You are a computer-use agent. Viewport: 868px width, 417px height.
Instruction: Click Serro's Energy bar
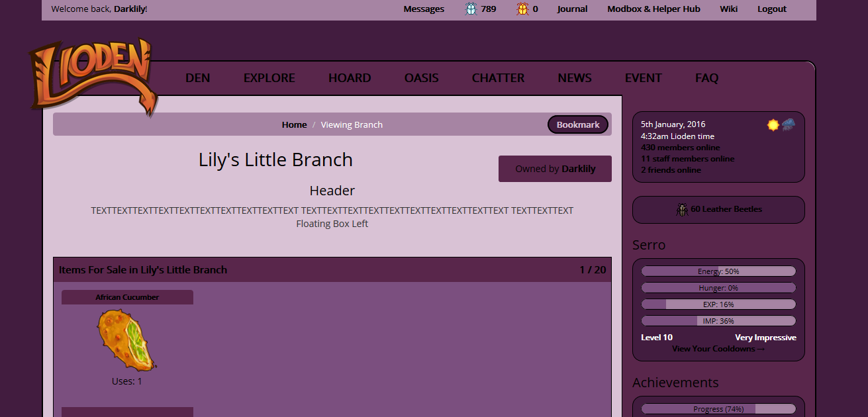718,271
